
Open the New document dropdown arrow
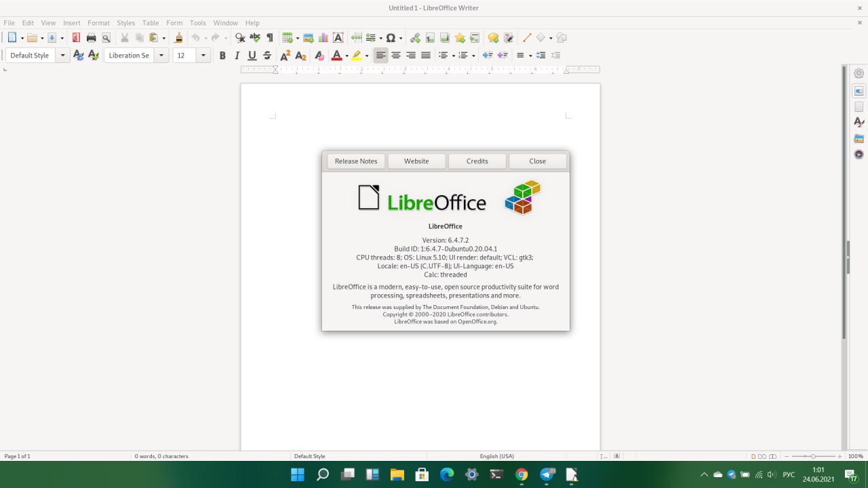click(22, 38)
